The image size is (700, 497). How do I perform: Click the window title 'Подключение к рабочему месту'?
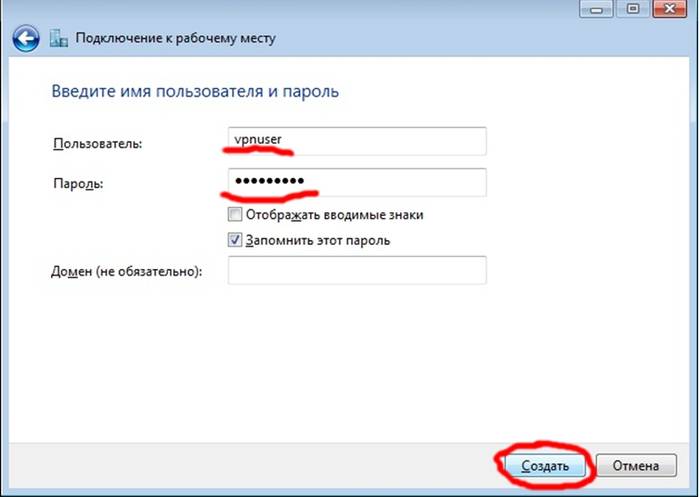pos(175,39)
